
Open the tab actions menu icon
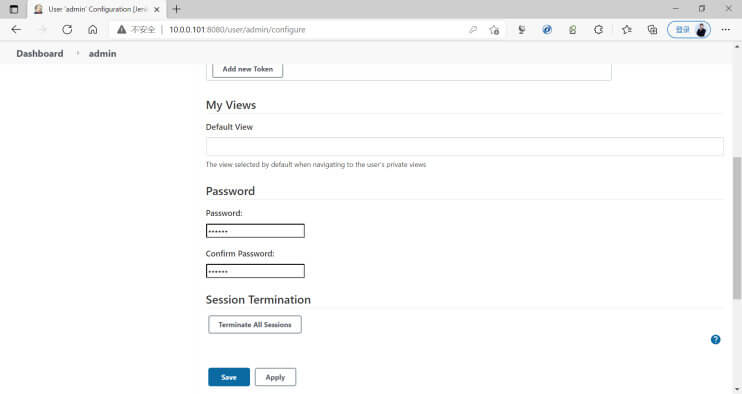[x=14, y=9]
